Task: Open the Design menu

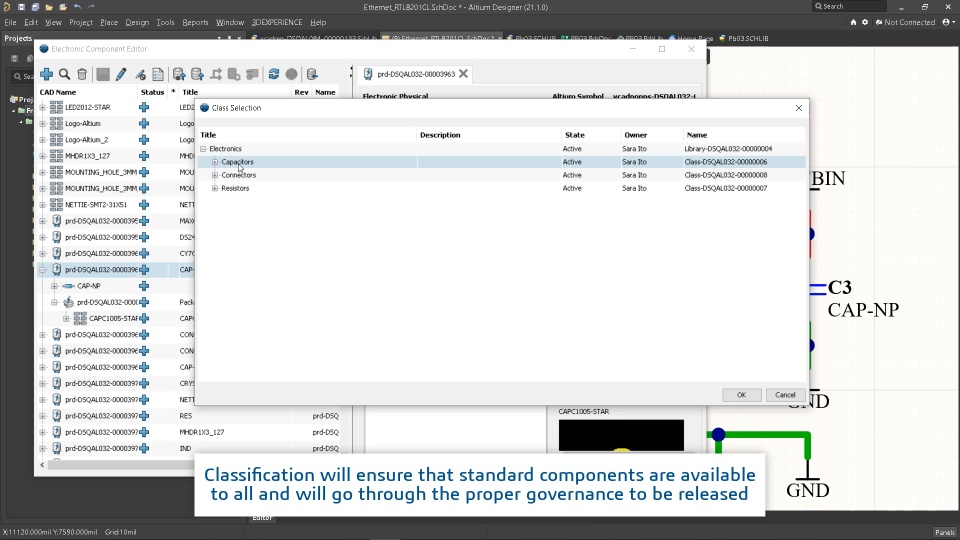Action: tap(137, 22)
